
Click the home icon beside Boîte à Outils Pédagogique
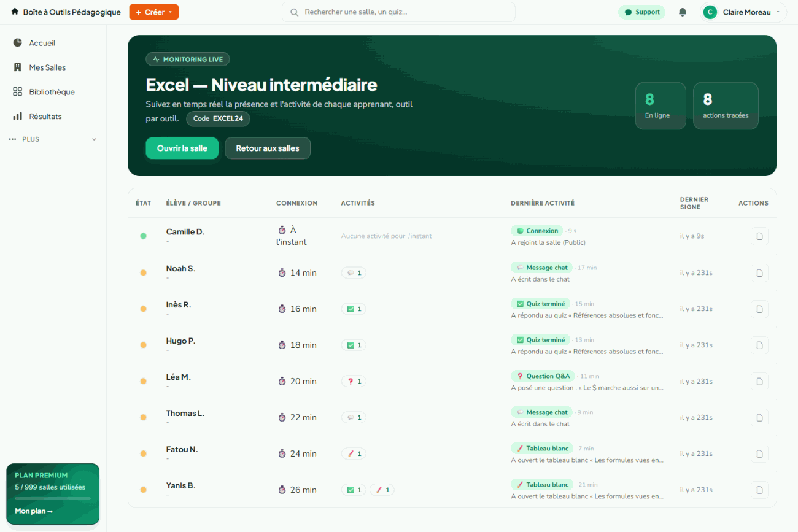15,12
